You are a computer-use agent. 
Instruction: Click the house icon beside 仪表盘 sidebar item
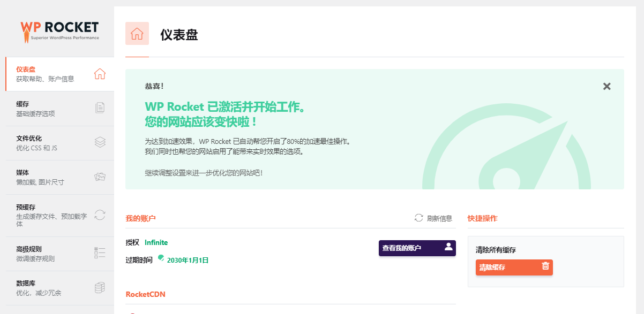[x=100, y=74]
